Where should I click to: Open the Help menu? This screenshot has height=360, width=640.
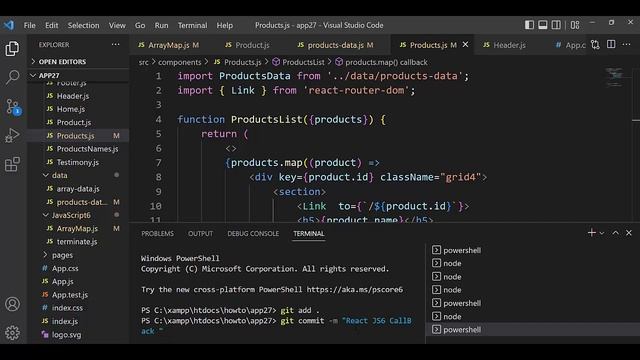[x=224, y=25]
